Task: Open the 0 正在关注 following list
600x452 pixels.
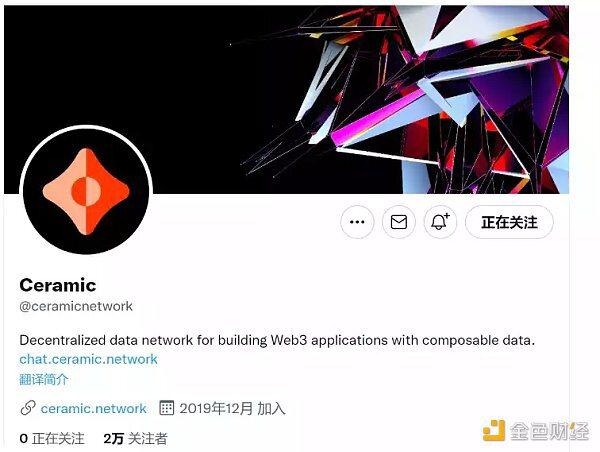Action: point(52,439)
